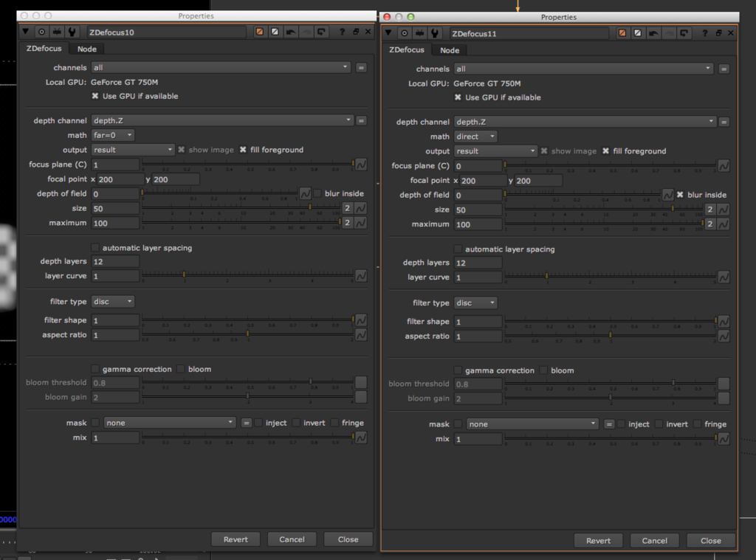Float the ZDefocus11 panel using the float icon

point(720,33)
